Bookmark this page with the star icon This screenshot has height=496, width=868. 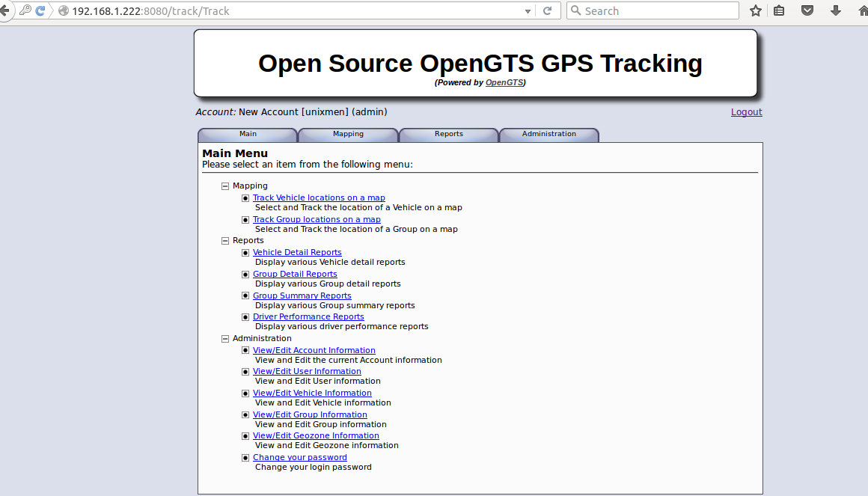tap(755, 10)
